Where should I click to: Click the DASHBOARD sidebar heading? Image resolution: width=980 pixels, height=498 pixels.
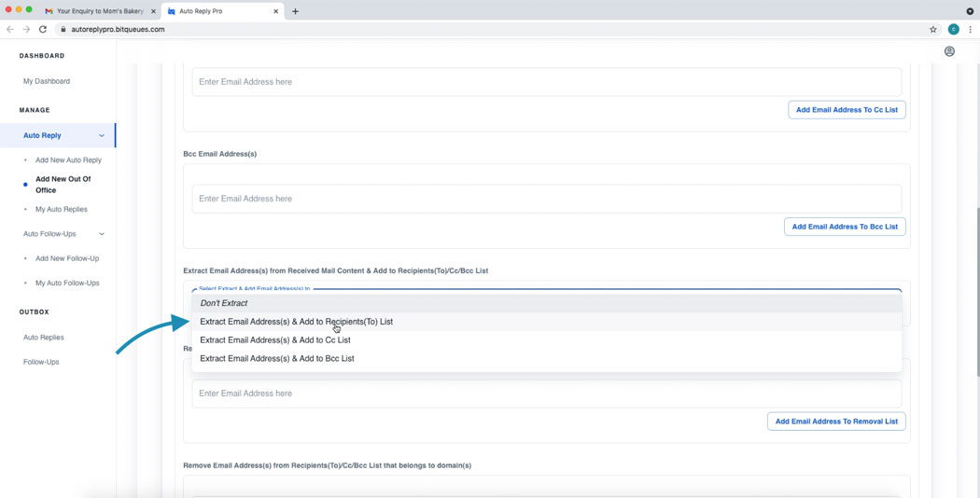click(42, 56)
